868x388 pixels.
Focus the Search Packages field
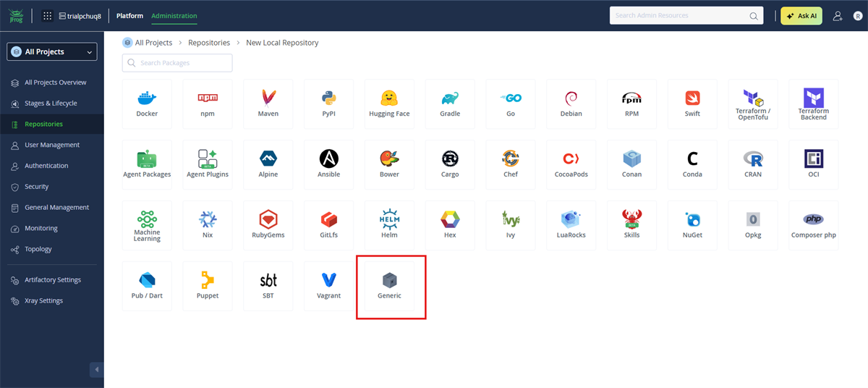[177, 63]
